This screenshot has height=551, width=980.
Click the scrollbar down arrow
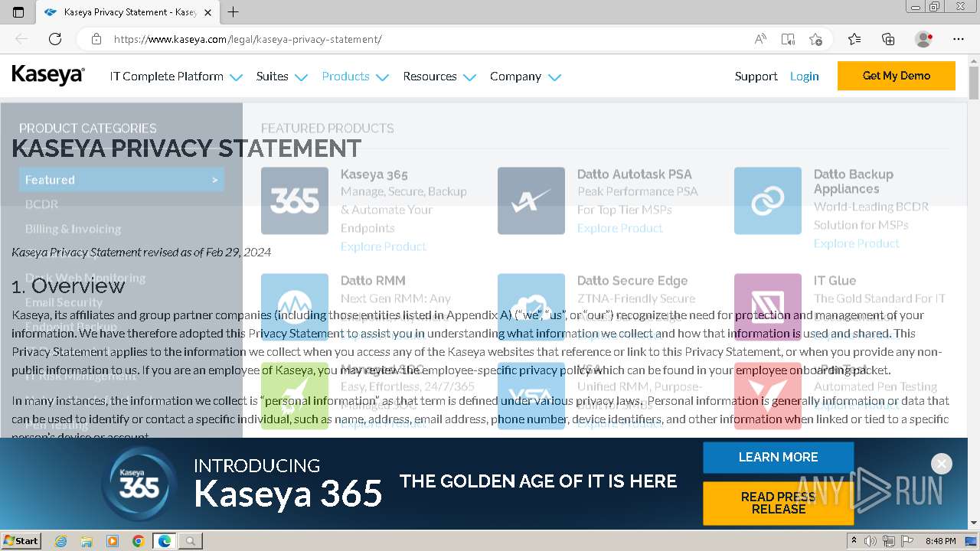[x=974, y=523]
